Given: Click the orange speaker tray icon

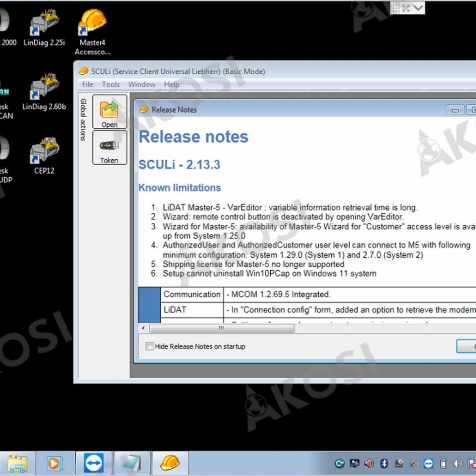Looking at the screenshot, I should coord(369,464).
